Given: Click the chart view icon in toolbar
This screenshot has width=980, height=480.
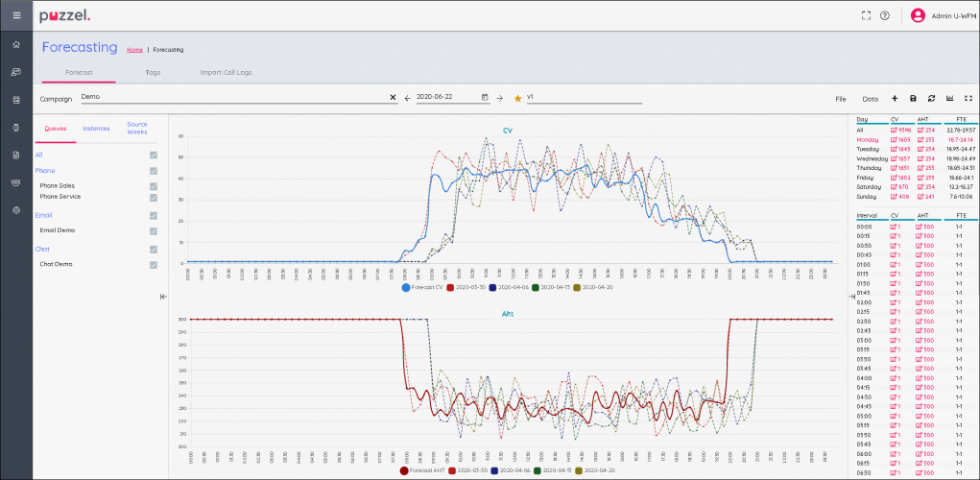Looking at the screenshot, I should [950, 98].
